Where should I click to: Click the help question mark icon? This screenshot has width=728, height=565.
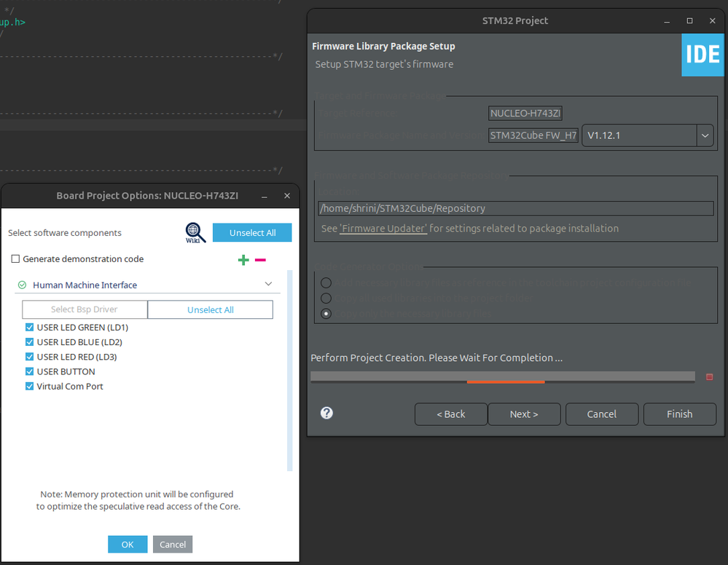327,413
